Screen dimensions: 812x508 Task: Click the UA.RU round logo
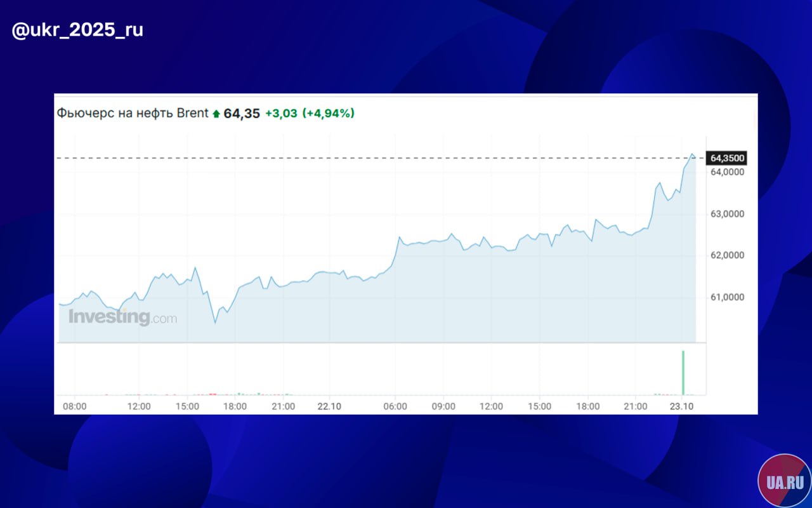(784, 480)
